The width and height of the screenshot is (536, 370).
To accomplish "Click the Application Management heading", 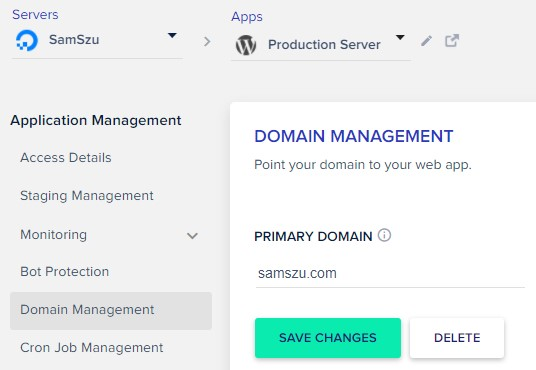I will point(96,121).
